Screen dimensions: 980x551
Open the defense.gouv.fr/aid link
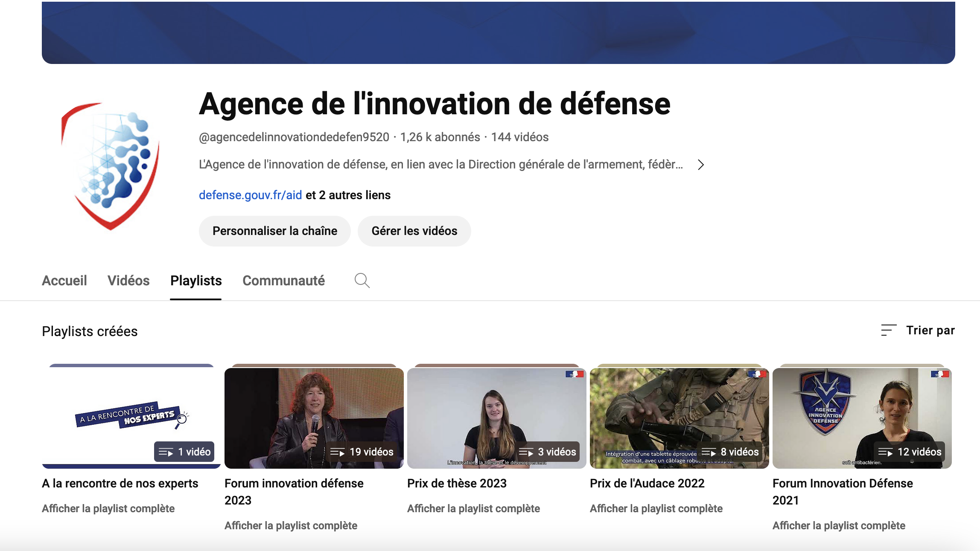pos(251,195)
